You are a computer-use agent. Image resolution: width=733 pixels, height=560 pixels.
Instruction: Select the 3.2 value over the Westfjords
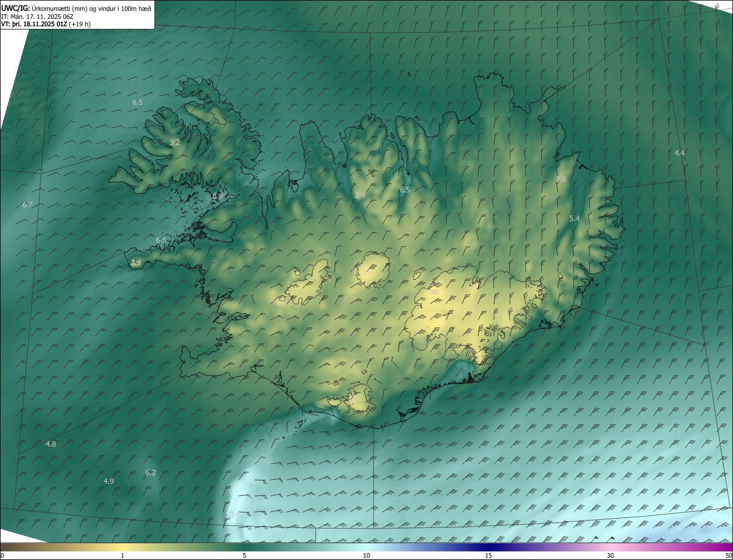tap(175, 142)
